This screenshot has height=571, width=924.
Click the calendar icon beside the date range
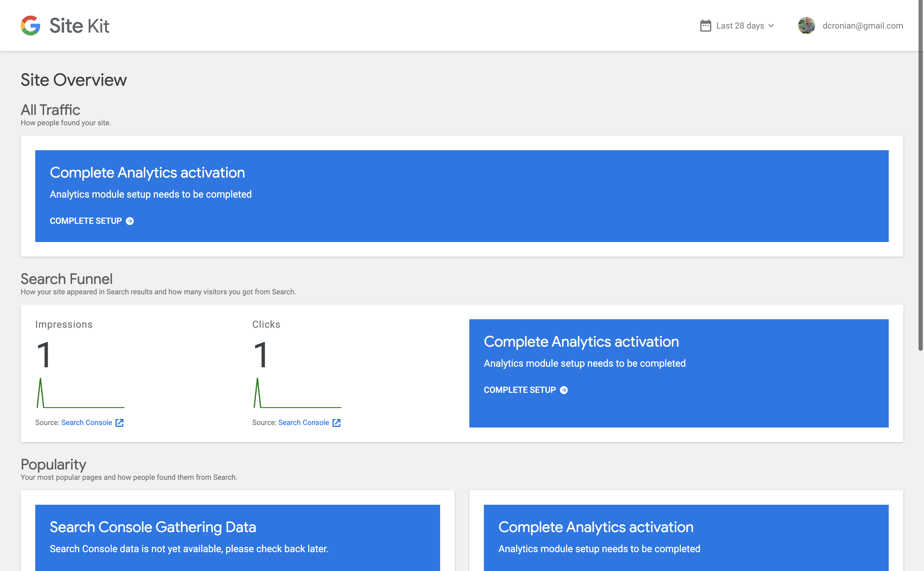coord(705,26)
